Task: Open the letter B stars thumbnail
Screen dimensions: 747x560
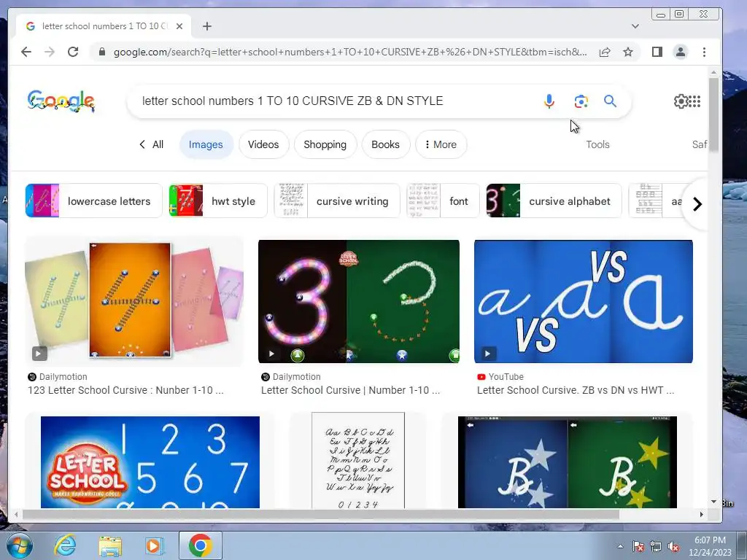Action: [567, 462]
